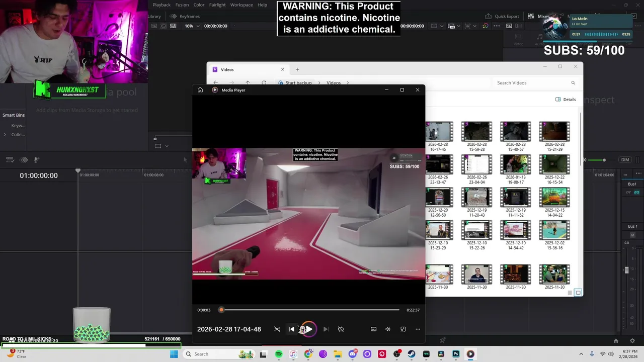Open the Fusion menu in DaVinci Resolve
Screen dimensions: 644x362
coord(182,5)
